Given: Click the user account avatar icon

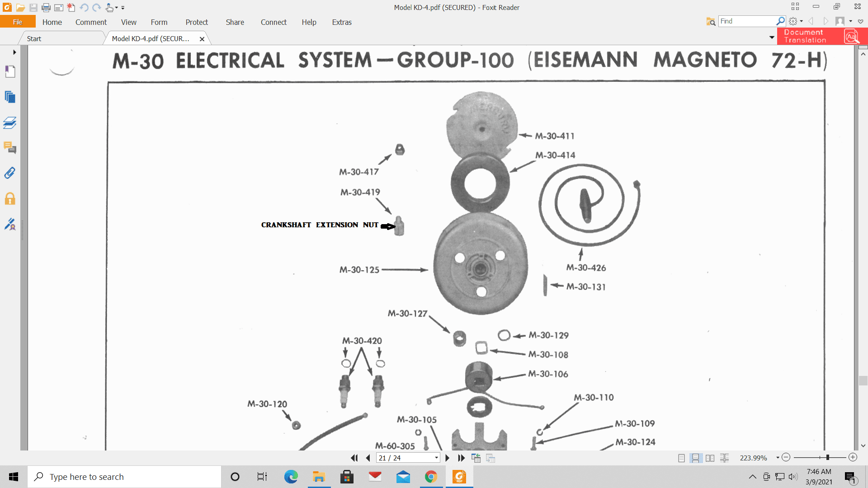Looking at the screenshot, I should coord(840,21).
